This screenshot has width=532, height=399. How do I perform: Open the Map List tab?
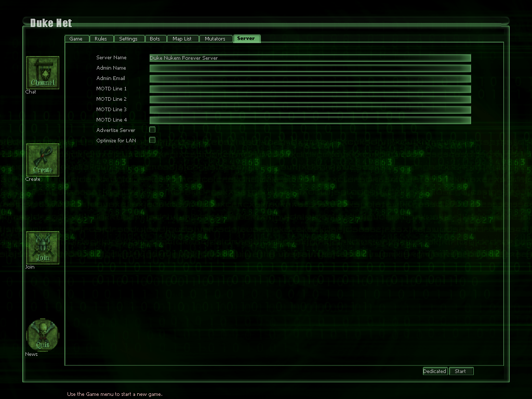[x=183, y=38]
